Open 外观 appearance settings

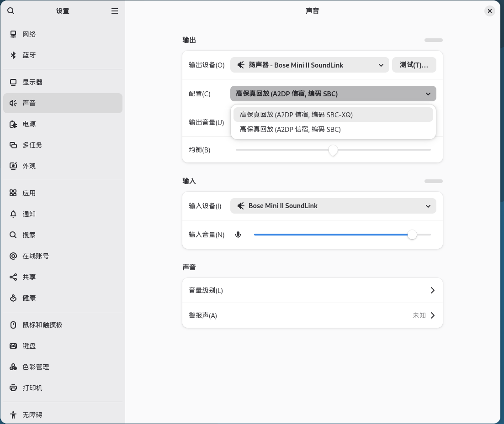coord(63,166)
